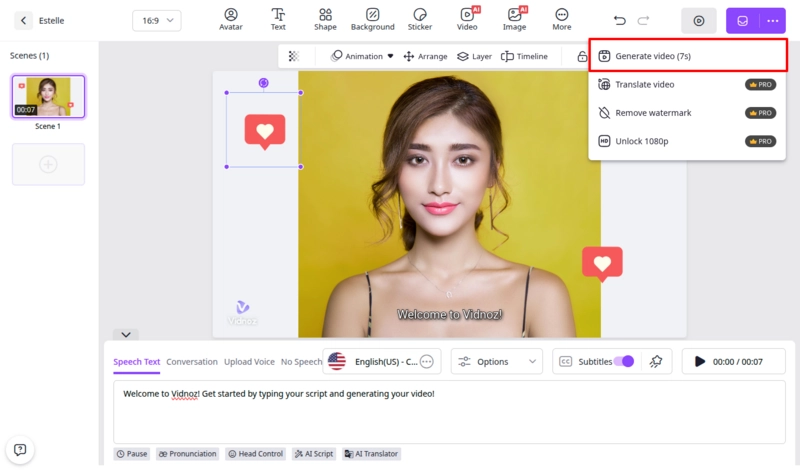Click the lock icon in toolbar
The height and width of the screenshot is (470, 800).
coord(582,56)
